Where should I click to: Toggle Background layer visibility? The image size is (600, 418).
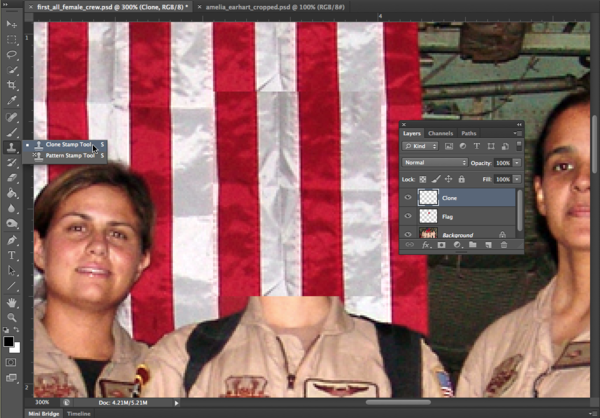[408, 234]
